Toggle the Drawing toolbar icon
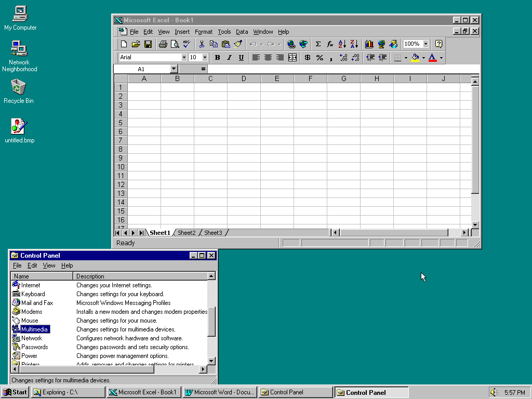532x399 pixels. click(393, 44)
